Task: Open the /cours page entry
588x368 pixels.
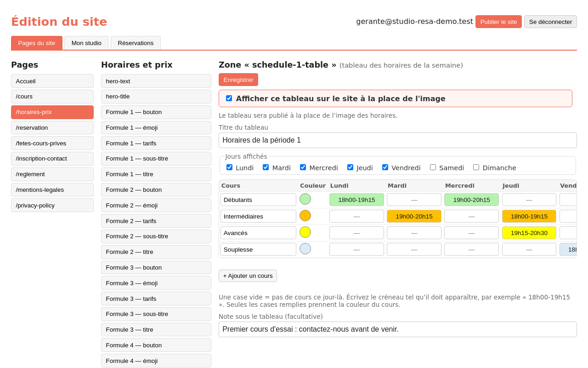Action: (52, 97)
